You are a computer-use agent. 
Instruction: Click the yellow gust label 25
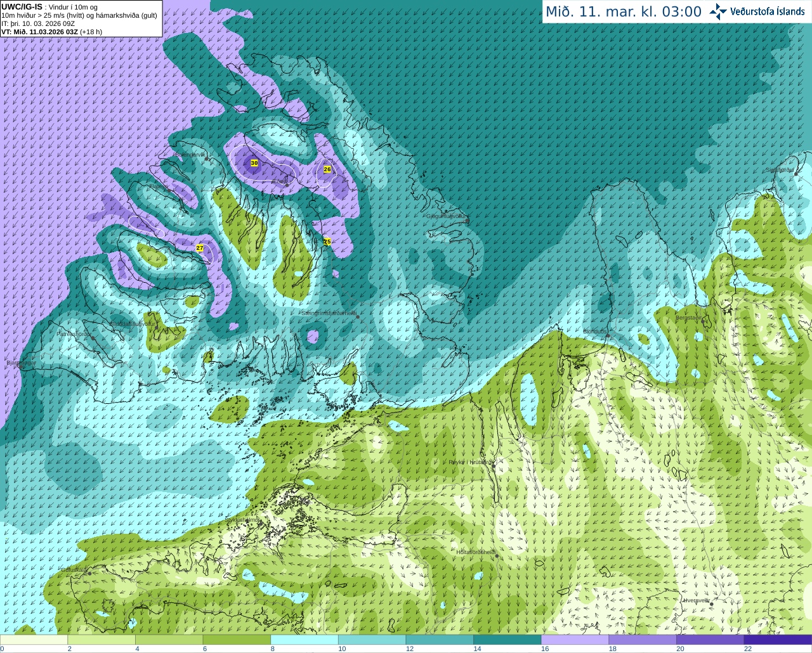pos(327,242)
